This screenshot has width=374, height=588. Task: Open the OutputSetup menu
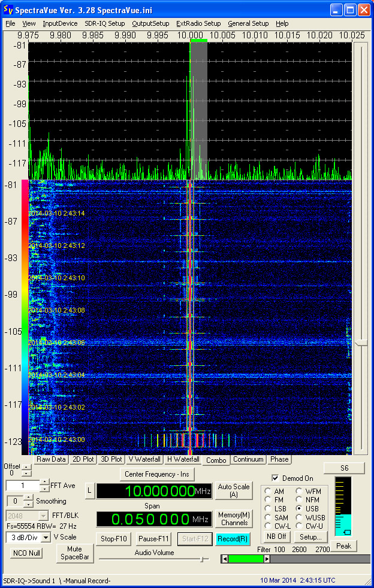click(x=150, y=23)
